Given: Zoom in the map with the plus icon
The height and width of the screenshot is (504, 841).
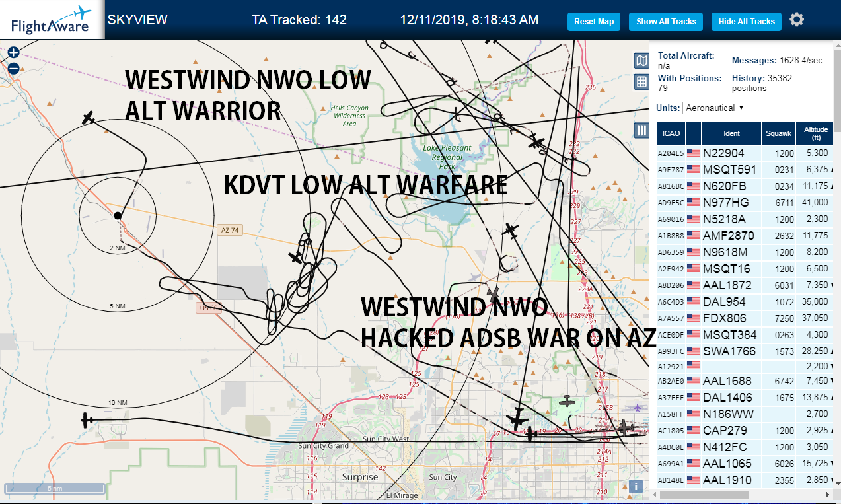Looking at the screenshot, I should pos(13,52).
